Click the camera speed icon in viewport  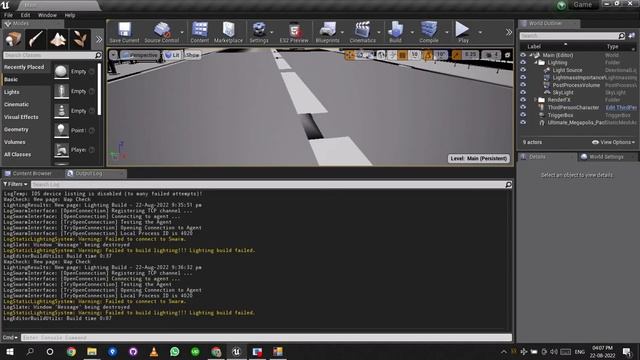click(x=491, y=55)
